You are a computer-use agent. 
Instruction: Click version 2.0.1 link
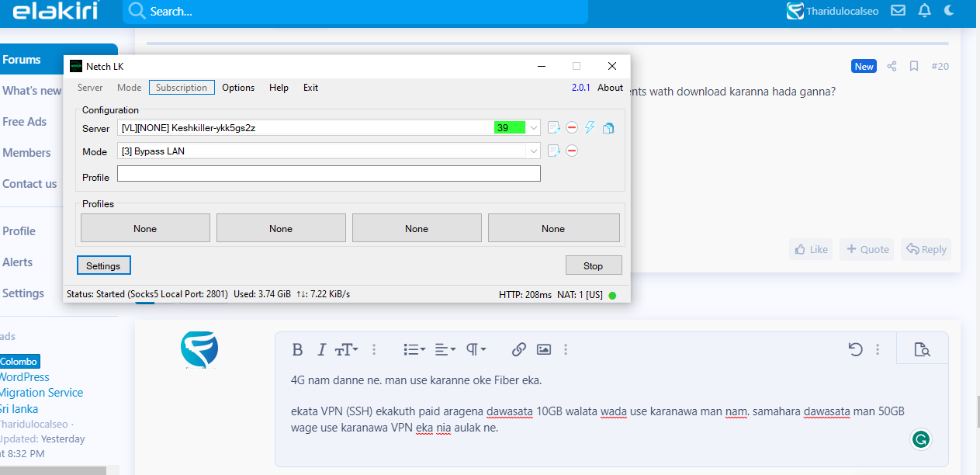(581, 88)
